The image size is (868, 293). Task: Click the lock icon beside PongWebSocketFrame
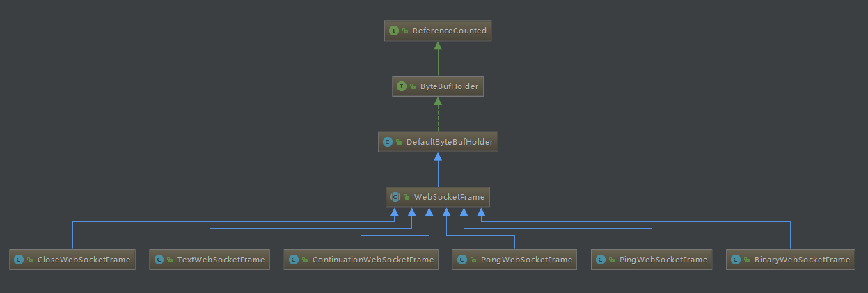[473, 260]
